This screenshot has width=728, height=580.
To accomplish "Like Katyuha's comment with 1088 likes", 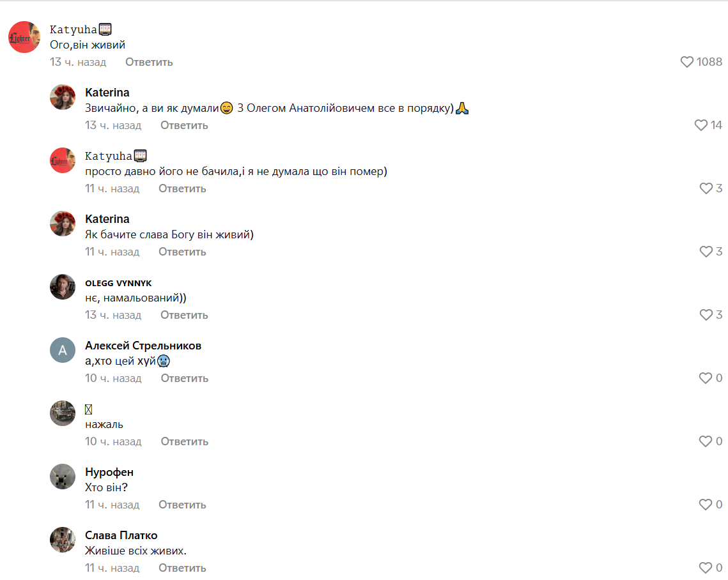I will pos(686,62).
